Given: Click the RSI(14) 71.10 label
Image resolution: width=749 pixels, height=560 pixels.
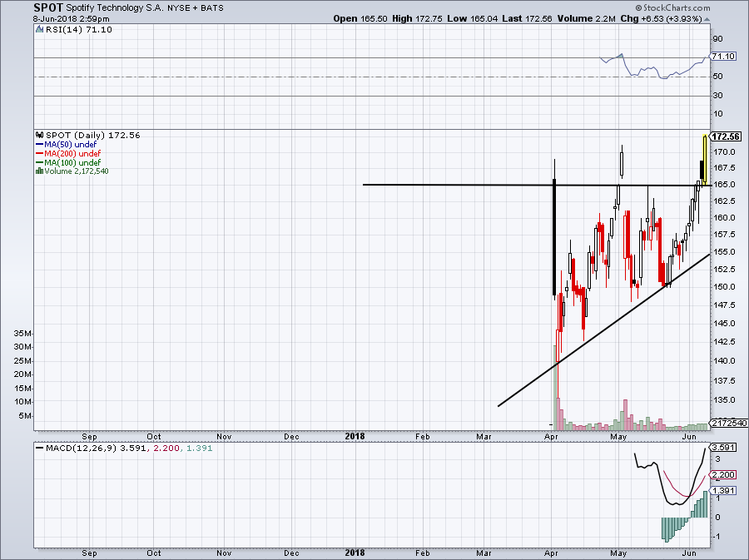Looking at the screenshot, I should point(79,30).
